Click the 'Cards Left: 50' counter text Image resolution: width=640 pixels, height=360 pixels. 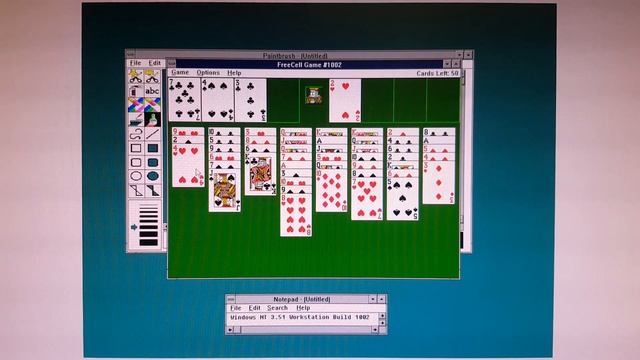click(x=437, y=73)
